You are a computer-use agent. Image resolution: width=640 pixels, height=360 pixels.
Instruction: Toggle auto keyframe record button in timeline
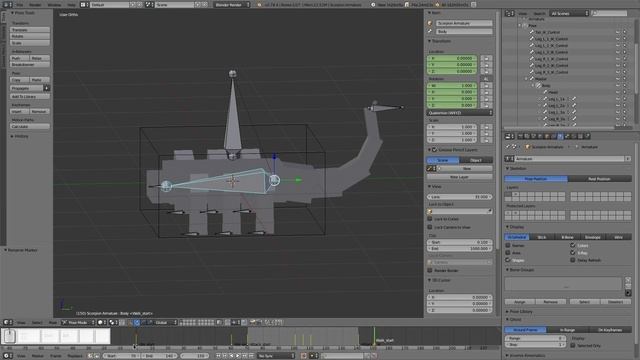click(x=304, y=356)
